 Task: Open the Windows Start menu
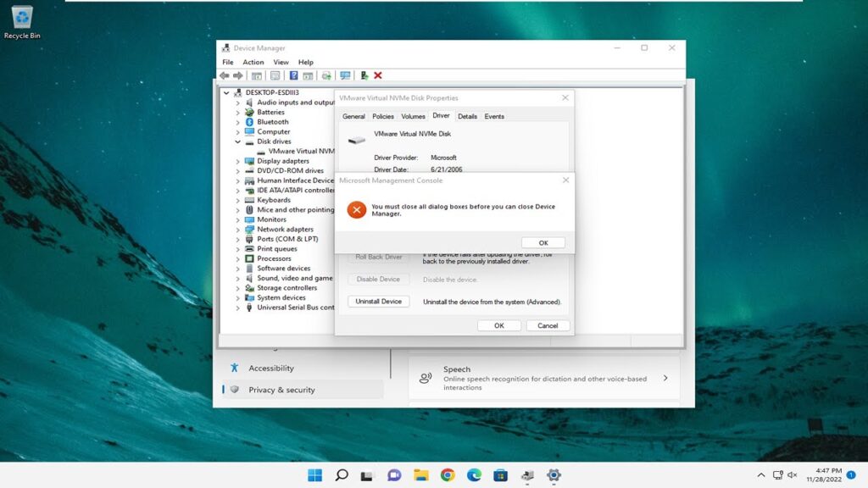click(315, 474)
